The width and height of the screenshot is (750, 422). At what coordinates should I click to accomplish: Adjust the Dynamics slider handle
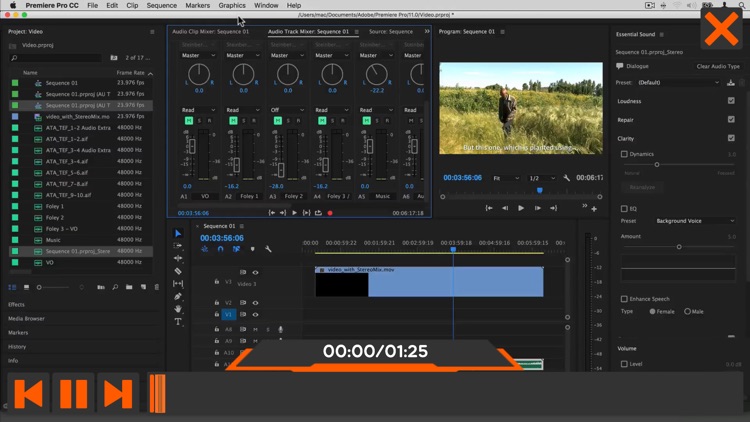click(x=657, y=165)
